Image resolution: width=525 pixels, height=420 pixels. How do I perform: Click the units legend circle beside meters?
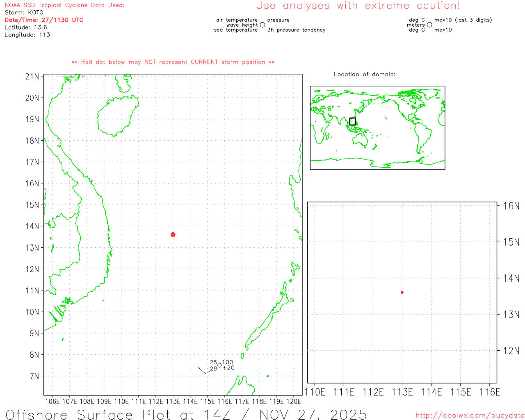tap(429, 25)
